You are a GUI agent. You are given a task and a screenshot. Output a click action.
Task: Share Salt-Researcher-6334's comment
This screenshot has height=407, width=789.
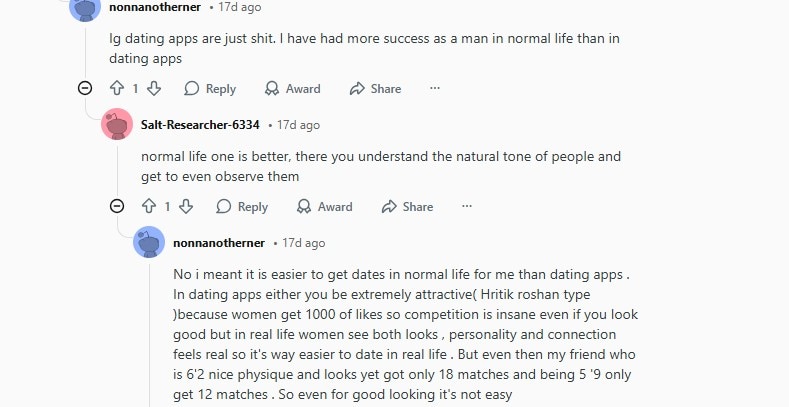click(x=407, y=207)
